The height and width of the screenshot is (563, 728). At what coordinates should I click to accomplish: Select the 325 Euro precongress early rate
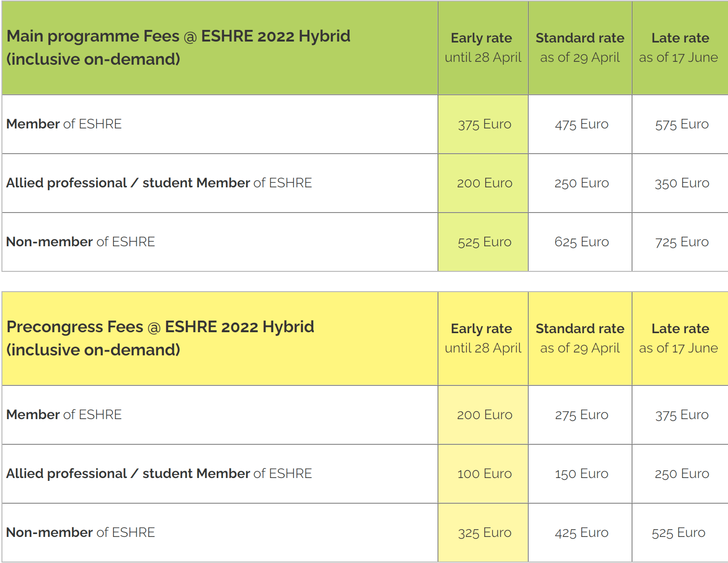point(484,533)
